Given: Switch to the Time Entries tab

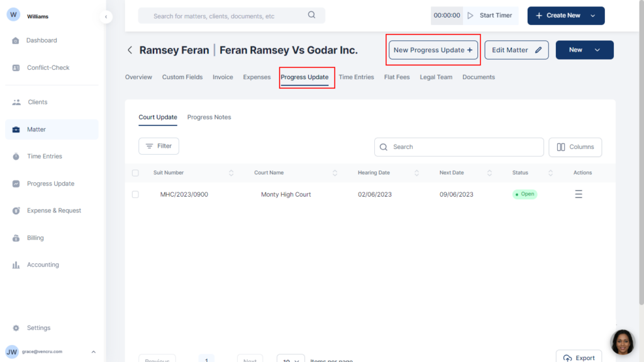Looking at the screenshot, I should (356, 77).
